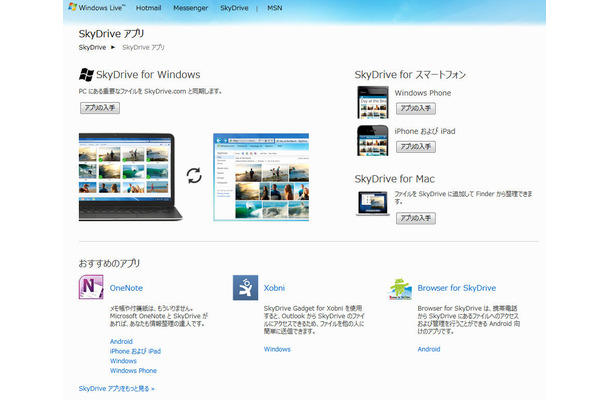The width and height of the screenshot is (610, 400).
Task: Click the iPhone device image
Action: coord(373,140)
